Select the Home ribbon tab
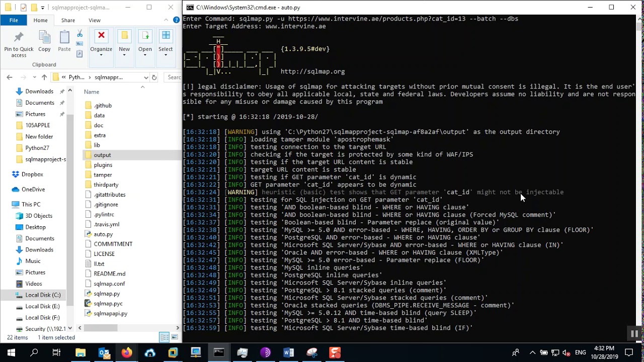644x362 pixels. coord(41,20)
